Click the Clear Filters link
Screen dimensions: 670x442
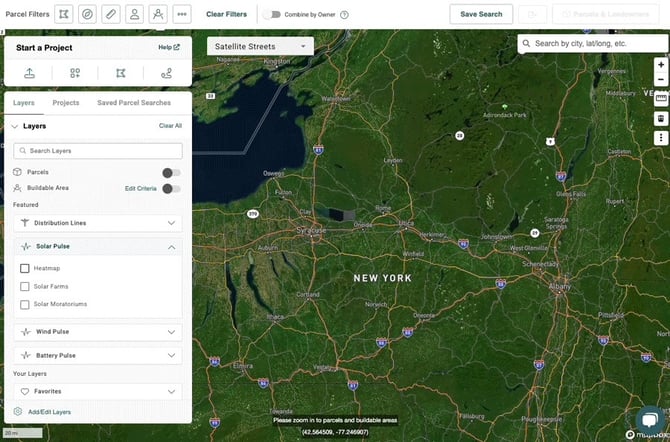pos(226,15)
